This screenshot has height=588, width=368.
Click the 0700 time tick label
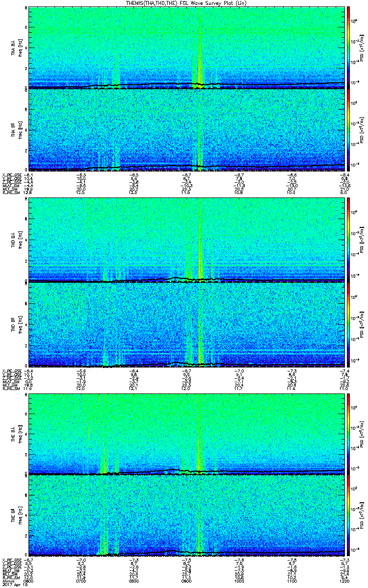[82, 581]
